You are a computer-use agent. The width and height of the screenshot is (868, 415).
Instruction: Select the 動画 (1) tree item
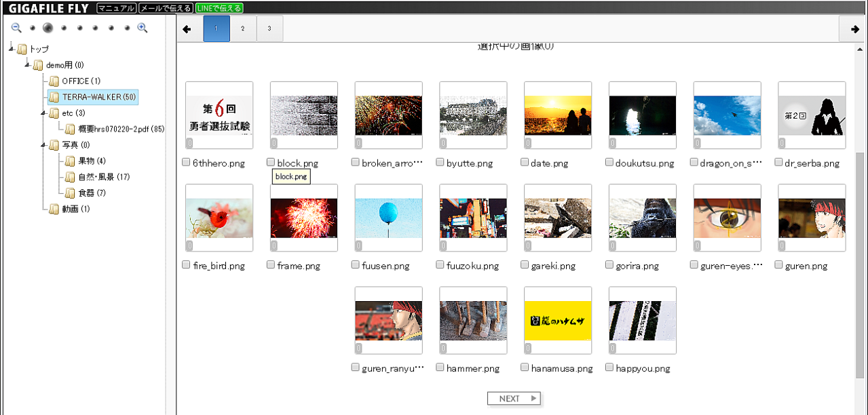[x=76, y=209]
